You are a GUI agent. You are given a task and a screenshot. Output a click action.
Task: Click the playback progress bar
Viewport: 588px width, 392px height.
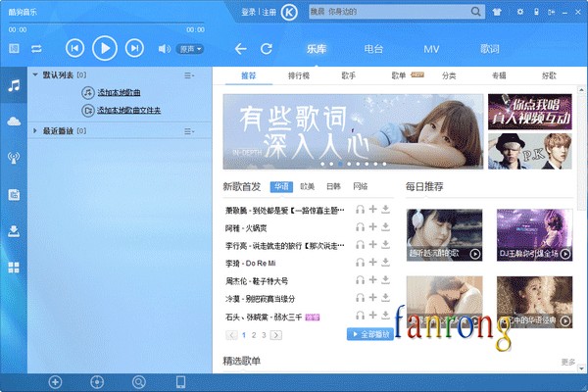click(x=107, y=23)
